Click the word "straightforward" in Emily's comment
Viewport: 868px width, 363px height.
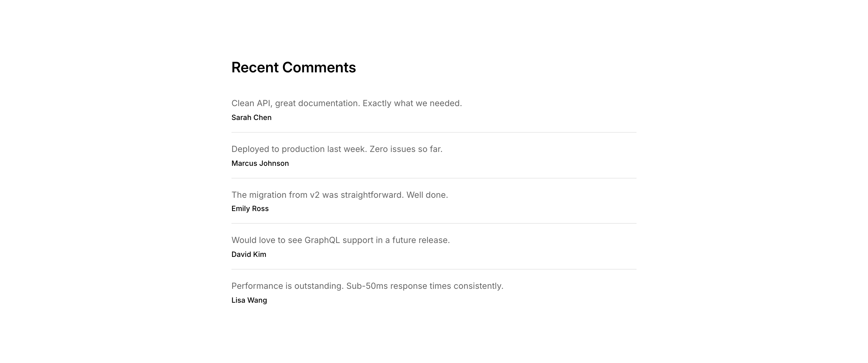pos(372,195)
